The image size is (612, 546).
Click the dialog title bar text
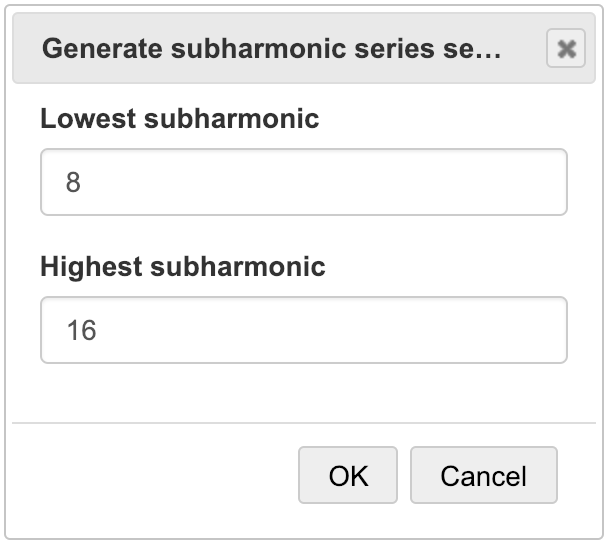[271, 49]
